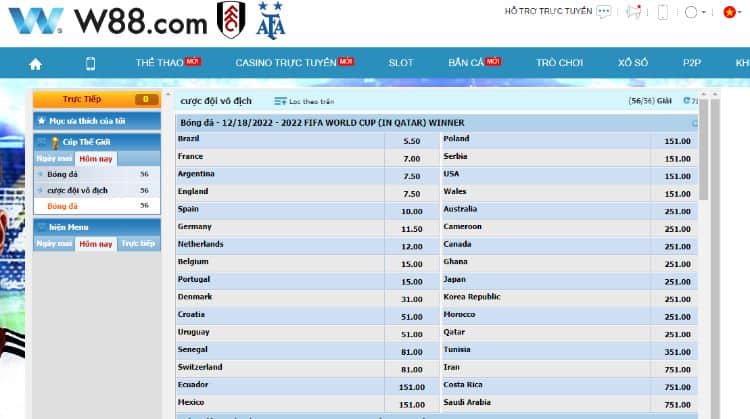Open the round account dropdown in the header
Screen dimensions: 750x419
tap(695, 12)
